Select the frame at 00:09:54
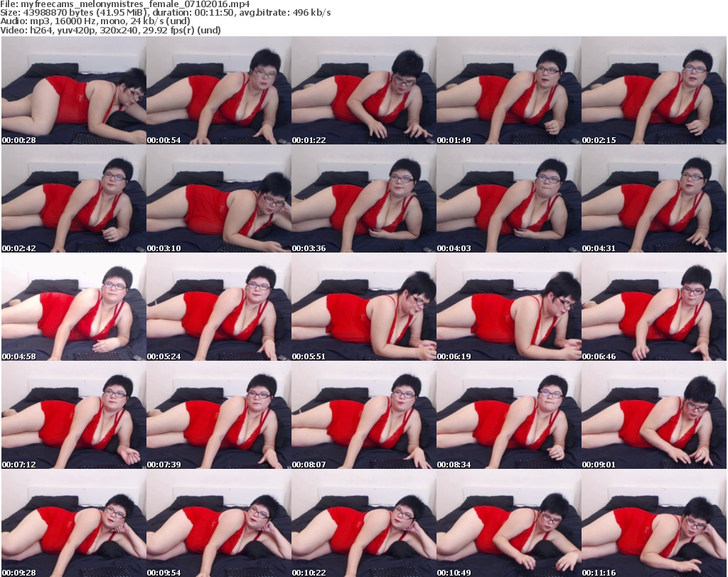The height and width of the screenshot is (577, 728). [219, 524]
